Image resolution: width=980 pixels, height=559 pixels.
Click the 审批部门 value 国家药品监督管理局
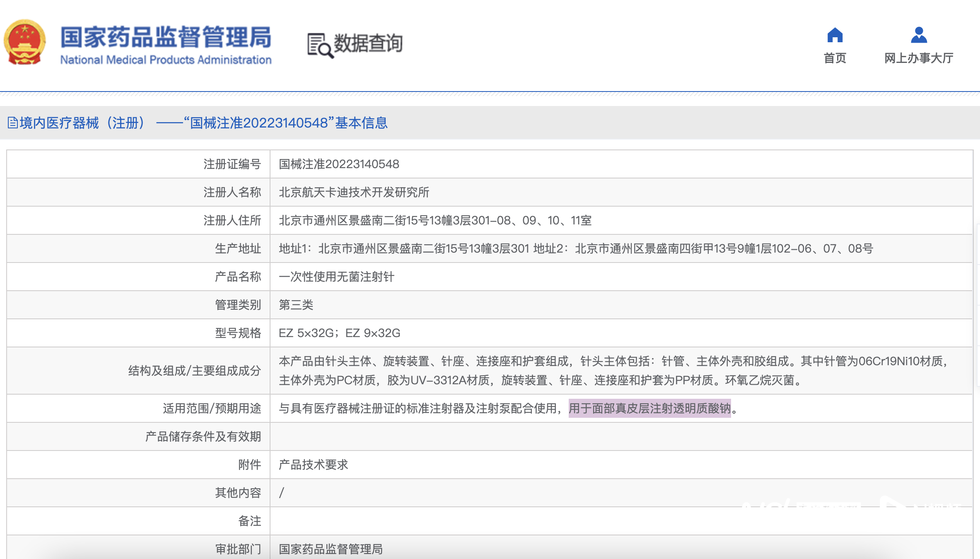tap(331, 549)
